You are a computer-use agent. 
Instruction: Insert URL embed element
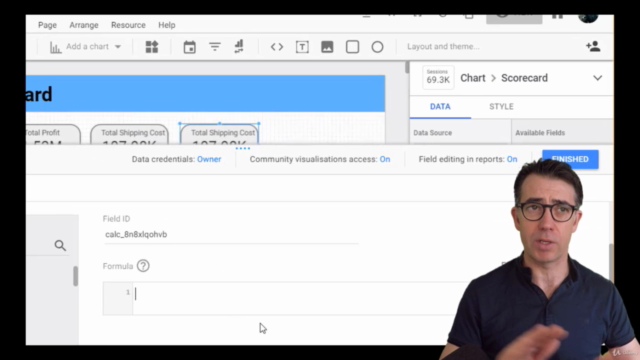click(x=277, y=47)
